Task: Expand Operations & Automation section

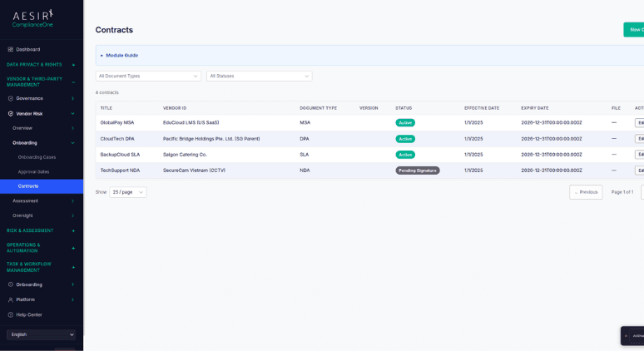Action: pos(73,248)
